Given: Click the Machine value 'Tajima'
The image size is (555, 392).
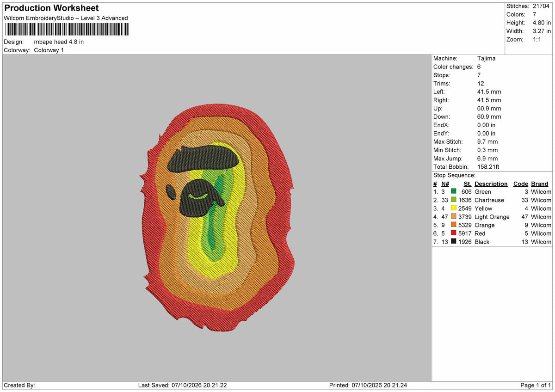Looking at the screenshot, I should [486, 58].
